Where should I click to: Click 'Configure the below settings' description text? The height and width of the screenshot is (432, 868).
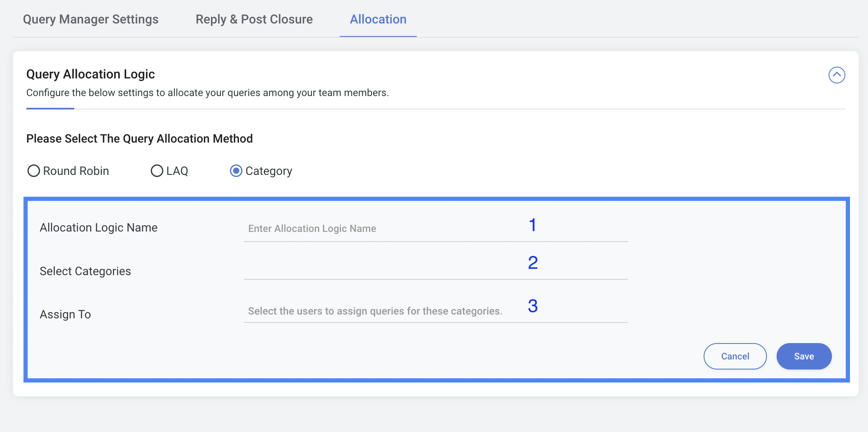click(x=208, y=93)
